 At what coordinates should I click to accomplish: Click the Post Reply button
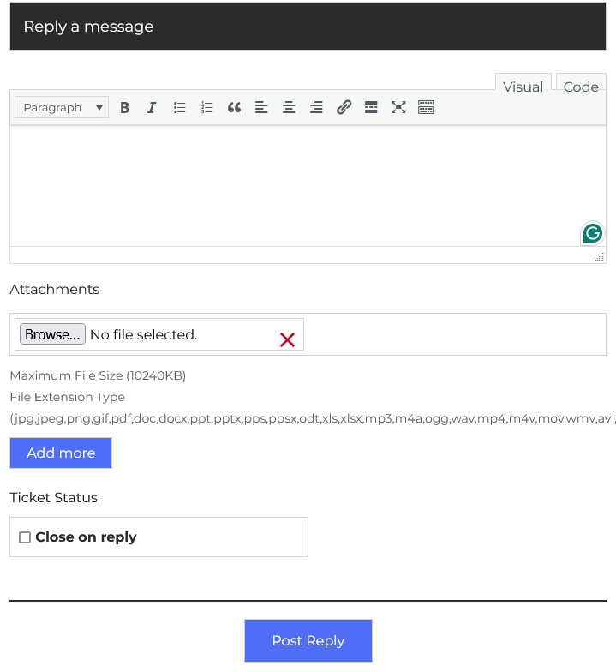point(308,641)
